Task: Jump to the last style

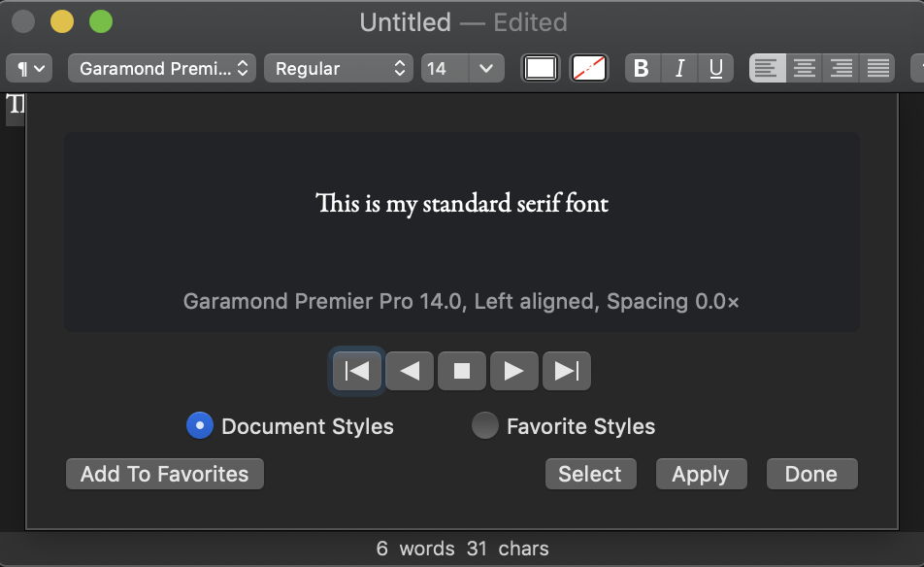Action: [x=567, y=371]
